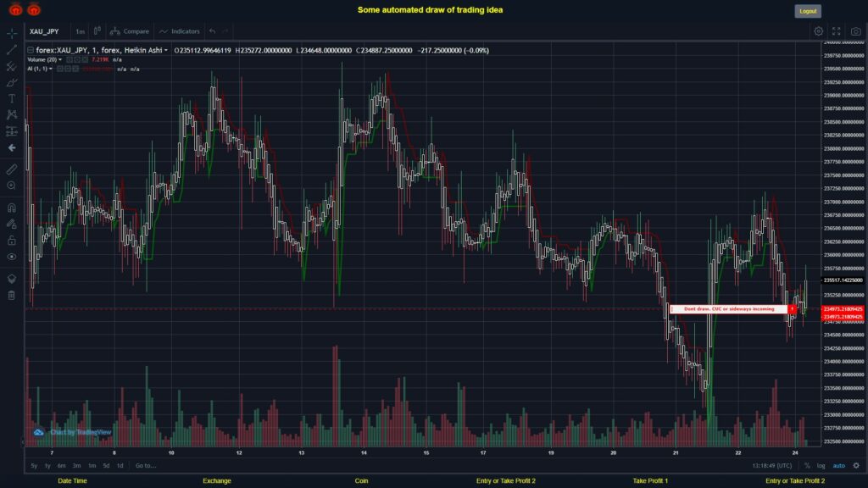Open the Volume (20) indicator dropdown
Screen dimensions: 868x488
click(x=60, y=60)
